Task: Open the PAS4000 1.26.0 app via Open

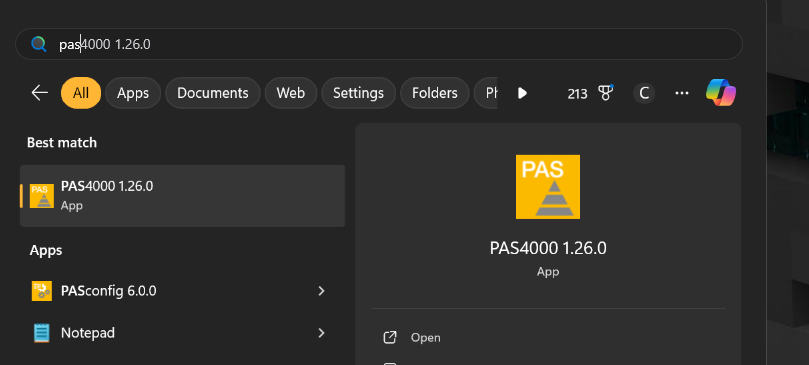Action: point(426,338)
